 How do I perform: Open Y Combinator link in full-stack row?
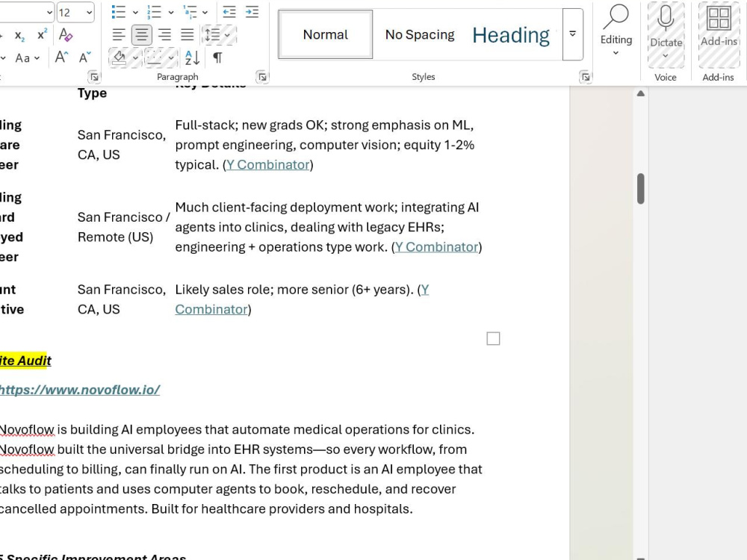click(x=267, y=165)
